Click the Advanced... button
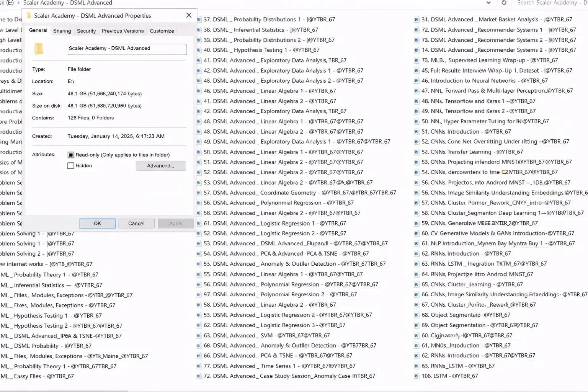This screenshot has height=392, width=588. pyautogui.click(x=160, y=166)
